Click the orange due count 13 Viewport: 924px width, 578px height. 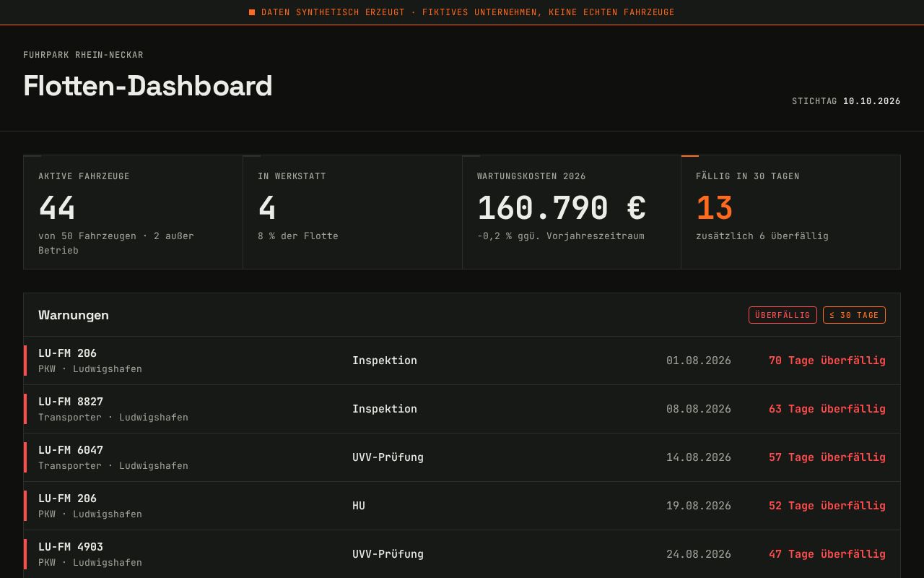coord(715,208)
